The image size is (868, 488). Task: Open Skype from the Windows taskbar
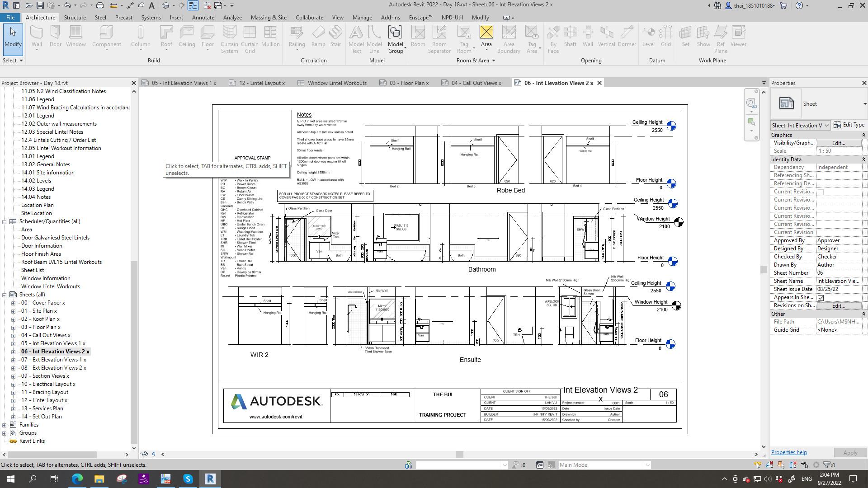coord(188,479)
